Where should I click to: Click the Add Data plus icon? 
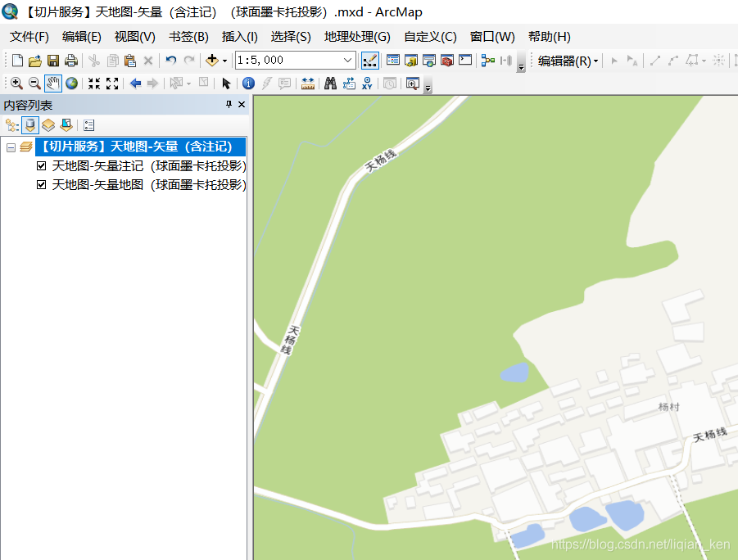[212, 61]
